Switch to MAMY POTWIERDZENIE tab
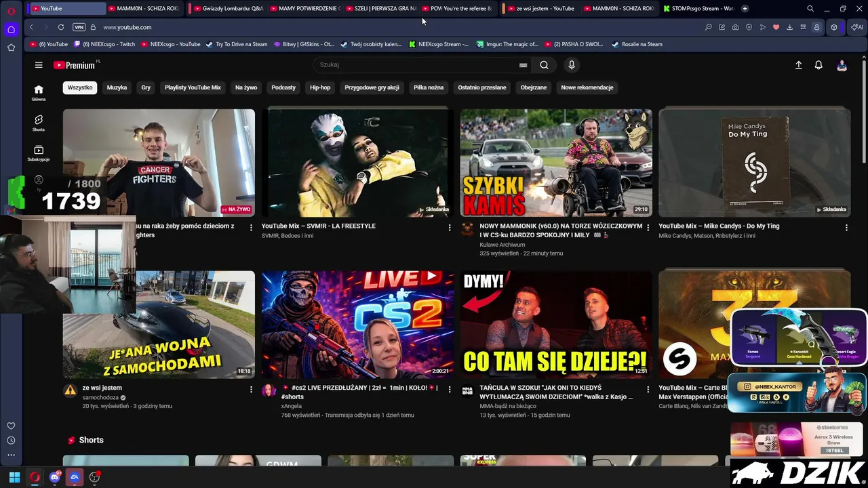Viewport: 868px width, 488px height. click(304, 8)
